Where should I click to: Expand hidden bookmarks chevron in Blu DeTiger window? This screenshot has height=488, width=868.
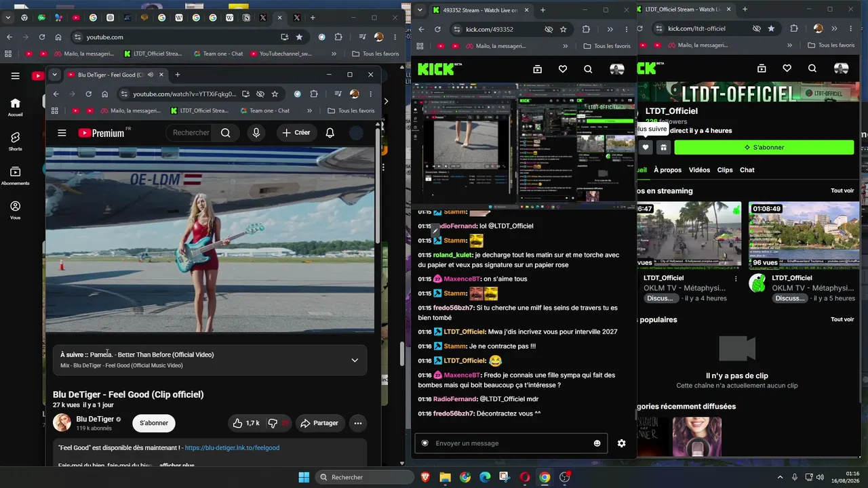(x=310, y=110)
